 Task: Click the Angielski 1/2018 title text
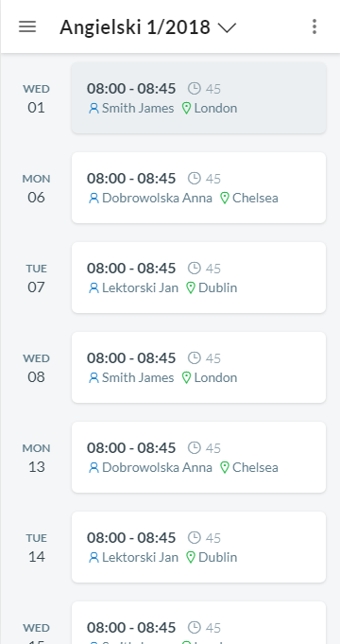tap(135, 27)
